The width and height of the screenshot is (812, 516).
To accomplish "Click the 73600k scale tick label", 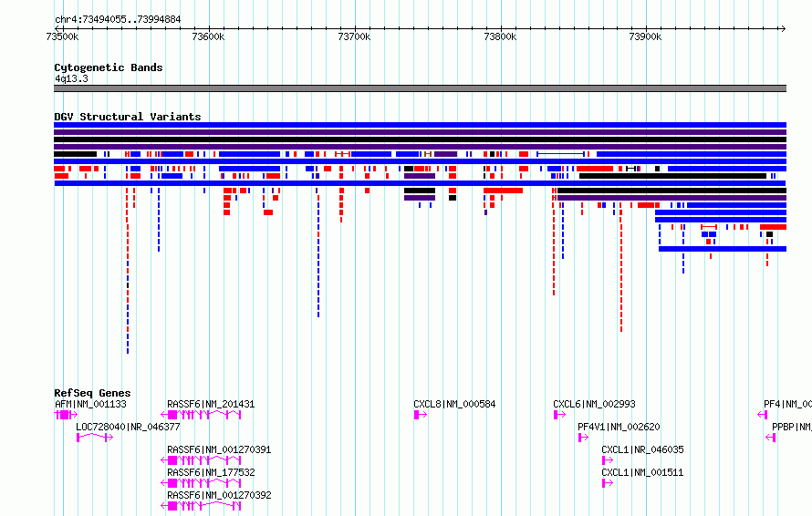I will [208, 36].
